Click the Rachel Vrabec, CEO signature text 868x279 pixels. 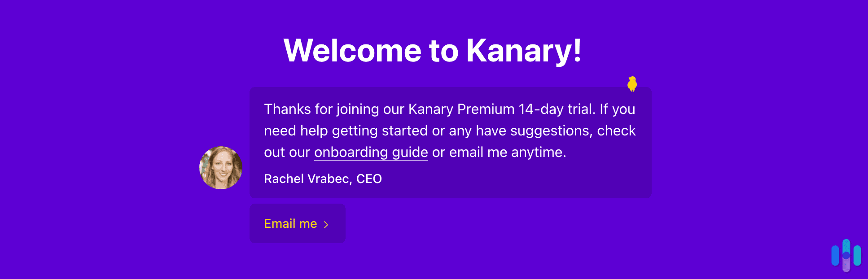point(323,179)
